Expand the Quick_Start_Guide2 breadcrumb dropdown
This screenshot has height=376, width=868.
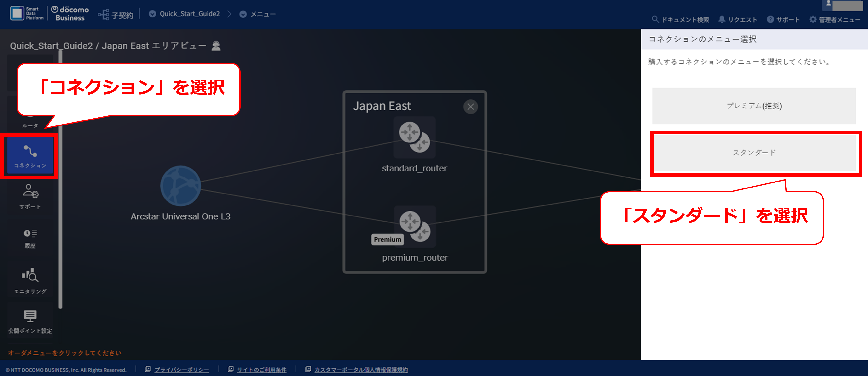point(152,14)
